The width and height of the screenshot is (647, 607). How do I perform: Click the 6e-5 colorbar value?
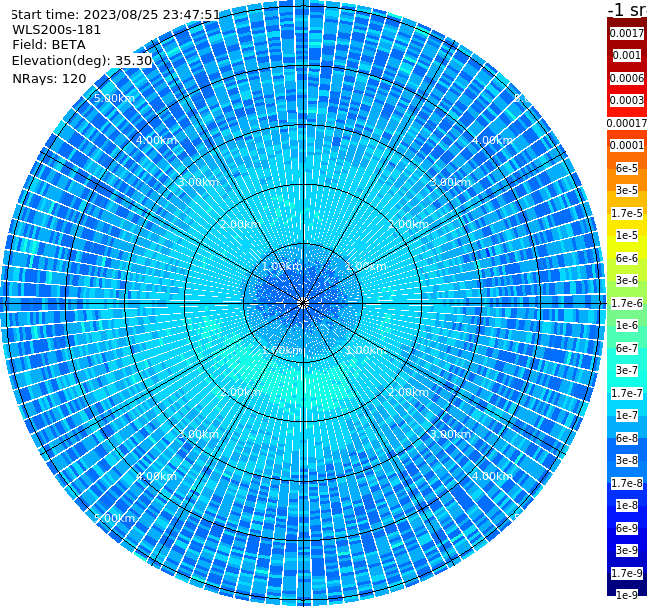click(627, 168)
